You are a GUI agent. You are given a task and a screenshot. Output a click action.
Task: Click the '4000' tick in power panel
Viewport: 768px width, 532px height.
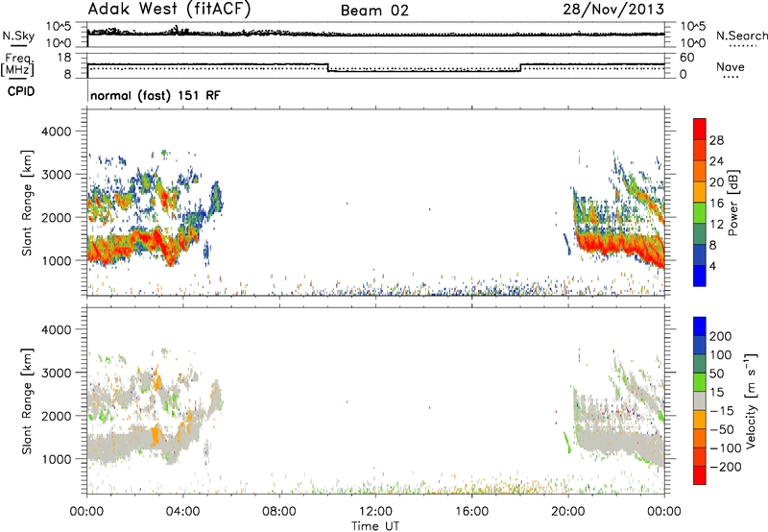(56, 132)
